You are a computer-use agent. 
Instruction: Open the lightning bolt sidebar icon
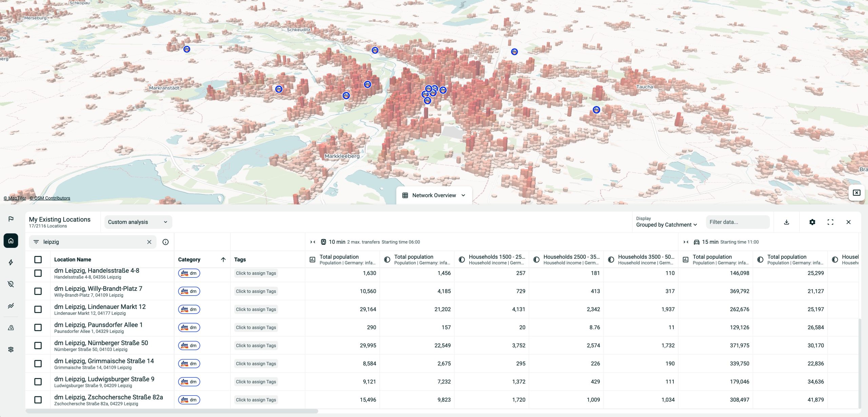[x=11, y=262]
